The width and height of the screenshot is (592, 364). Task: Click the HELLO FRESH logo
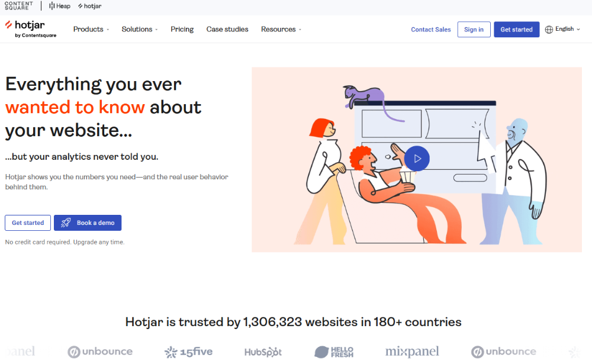[x=334, y=351]
